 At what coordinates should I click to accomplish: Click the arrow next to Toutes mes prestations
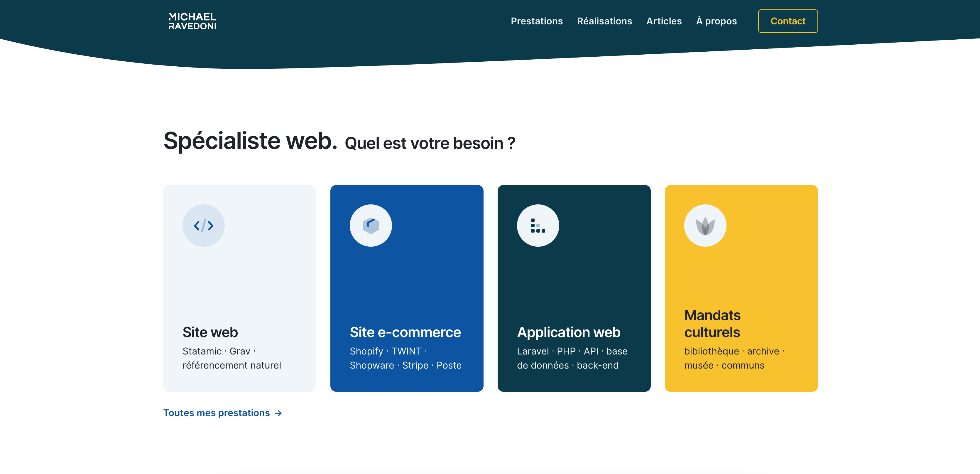[x=278, y=414]
